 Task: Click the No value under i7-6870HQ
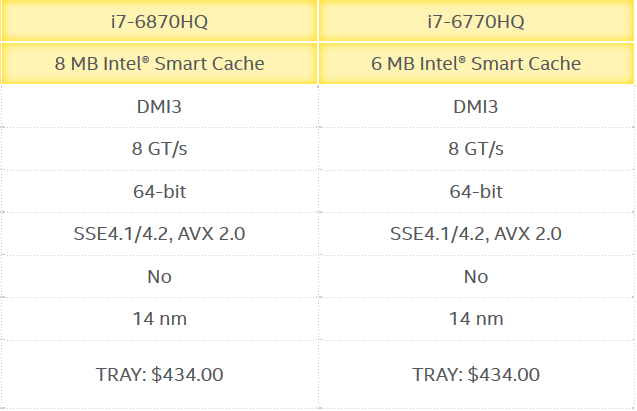pyautogui.click(x=159, y=277)
